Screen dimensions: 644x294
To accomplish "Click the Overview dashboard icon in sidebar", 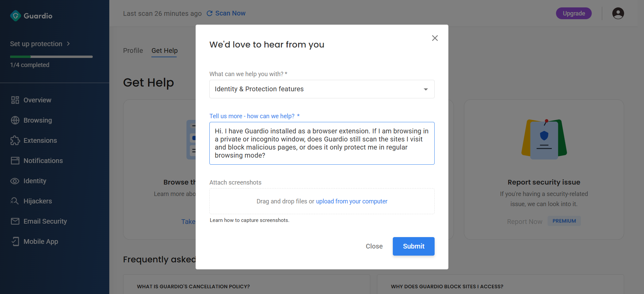I will tap(15, 100).
